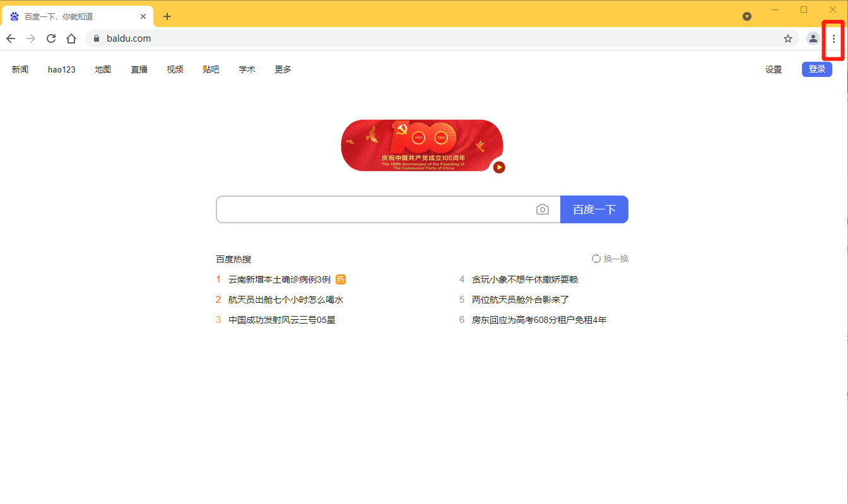Click the round dropdown arrow in title bar
Screen dimensions: 848x504
pyautogui.click(x=747, y=16)
